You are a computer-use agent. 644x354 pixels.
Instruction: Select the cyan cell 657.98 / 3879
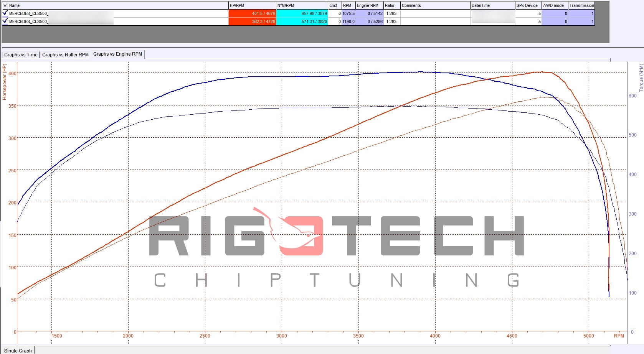tap(302, 13)
